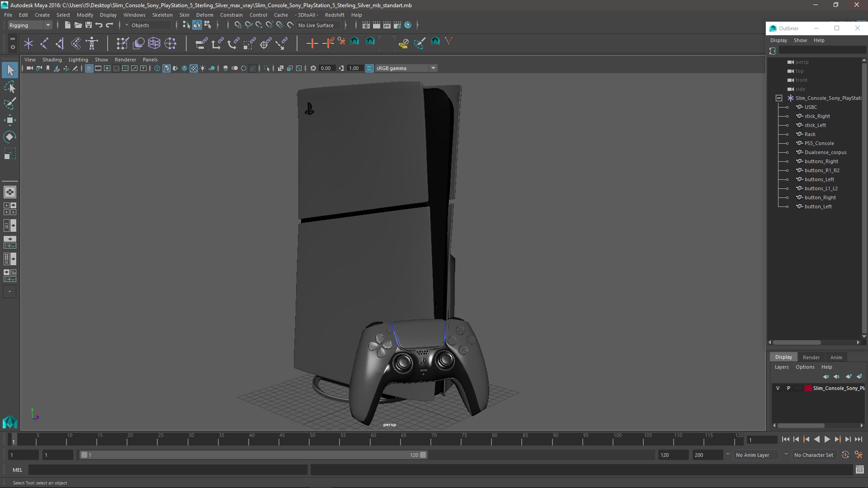Click the IPR render icon

pyautogui.click(x=387, y=25)
